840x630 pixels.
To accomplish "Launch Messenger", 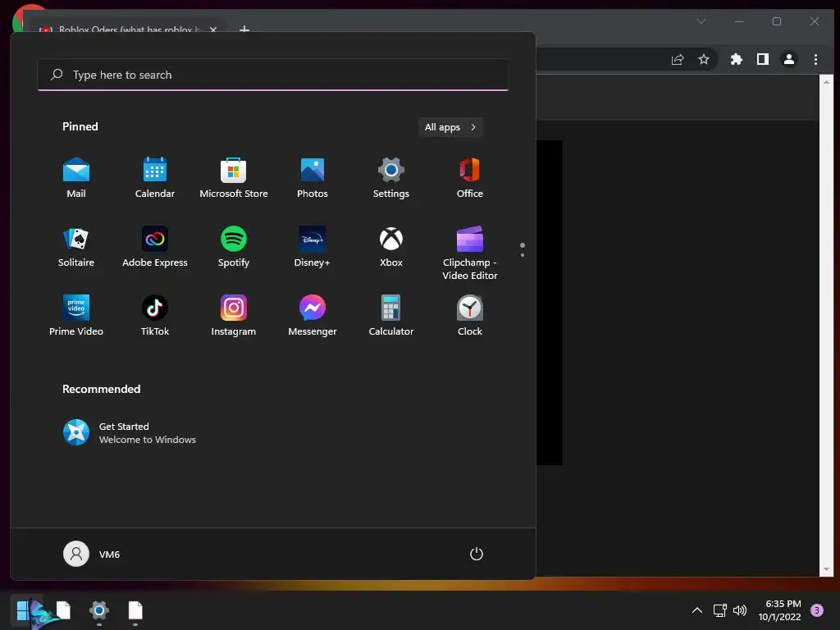I will (313, 316).
